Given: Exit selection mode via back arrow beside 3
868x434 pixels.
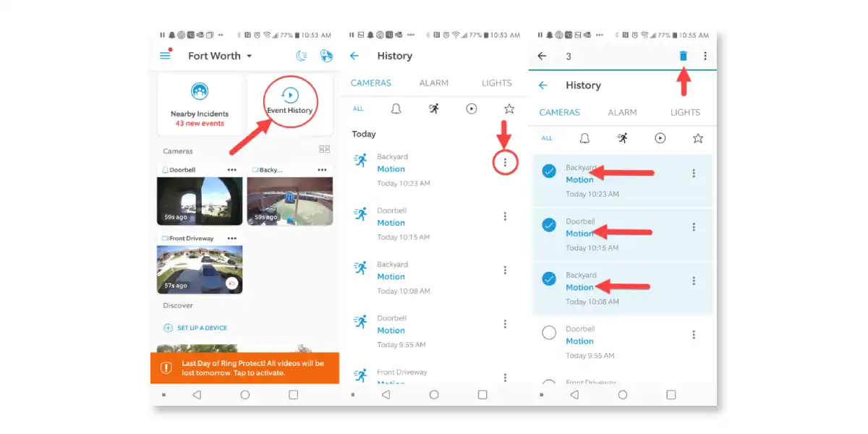Looking at the screenshot, I should click(x=542, y=56).
